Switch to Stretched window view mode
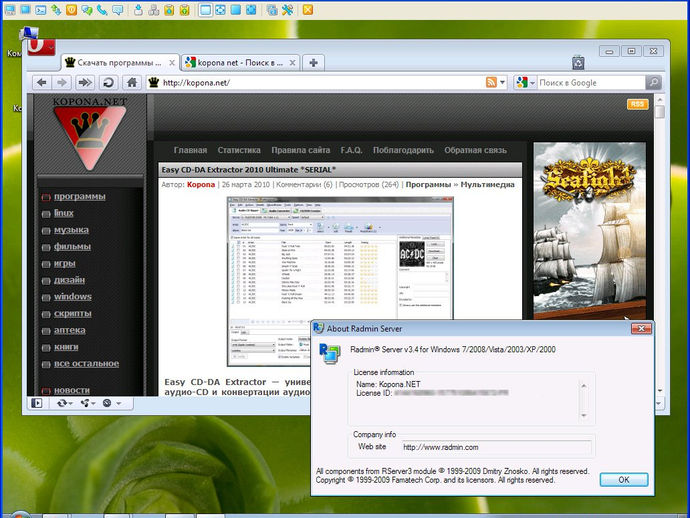Image resolution: width=690 pixels, height=518 pixels. coord(220,10)
